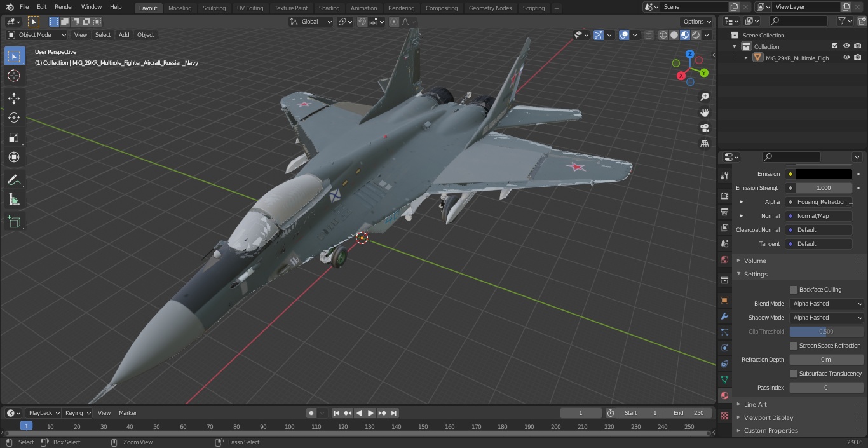Open the viewport Add menu
Screen dimensions: 868x448
point(124,35)
